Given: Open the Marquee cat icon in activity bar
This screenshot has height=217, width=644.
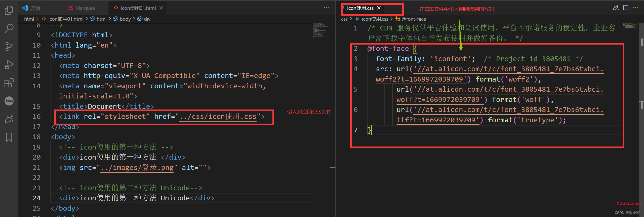Looking at the screenshot, I should (9, 119).
